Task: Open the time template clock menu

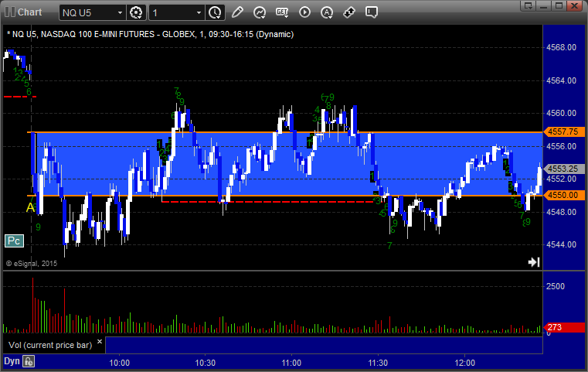Action: point(216,13)
